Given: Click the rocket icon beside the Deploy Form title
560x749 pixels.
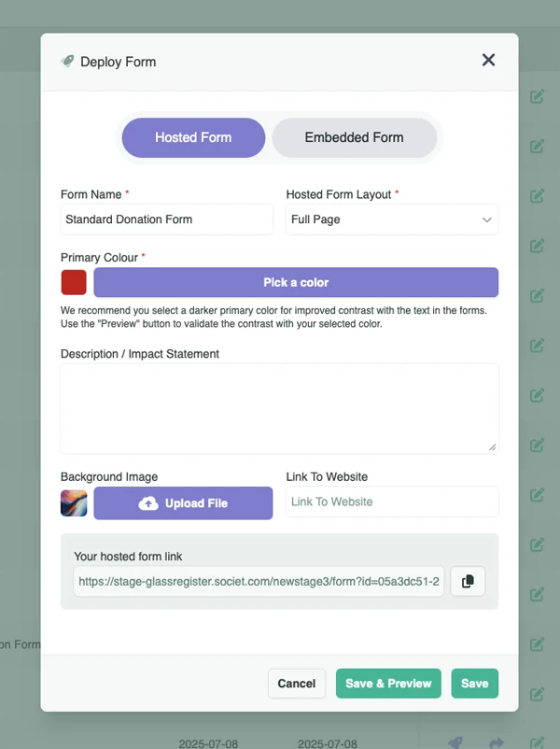Looking at the screenshot, I should 68,62.
